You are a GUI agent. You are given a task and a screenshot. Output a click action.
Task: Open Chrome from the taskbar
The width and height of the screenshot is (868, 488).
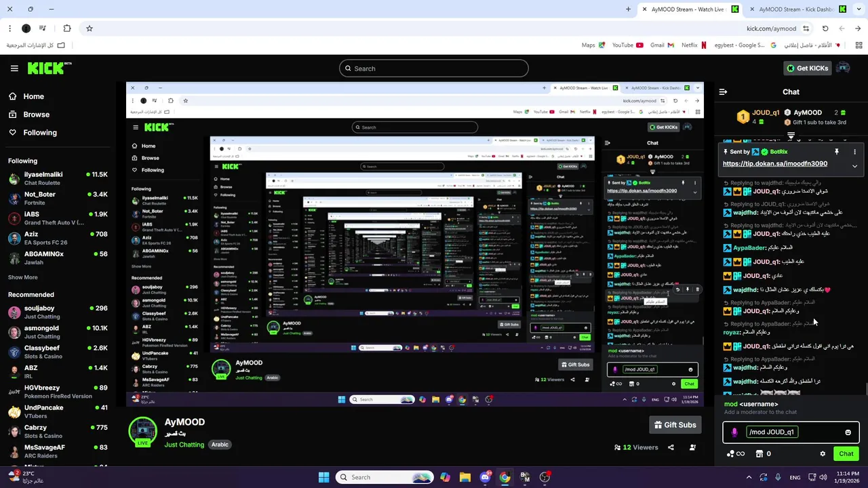pyautogui.click(x=505, y=477)
